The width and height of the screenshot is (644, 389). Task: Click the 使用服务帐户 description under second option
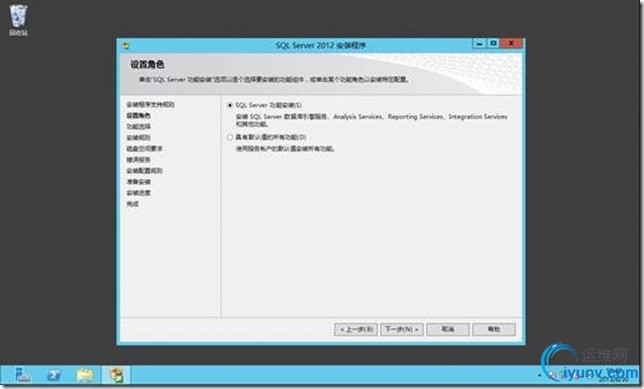(x=285, y=149)
